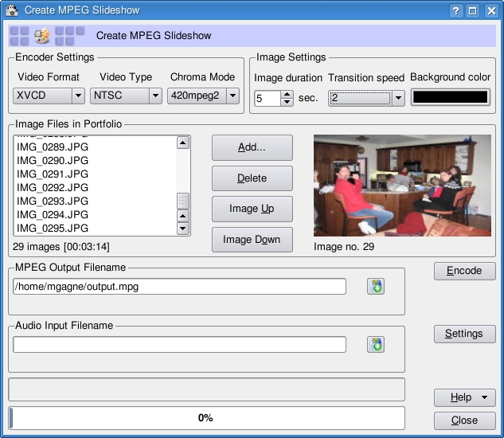The image size is (504, 438).
Task: Decrease image duration with down arrow
Action: (x=287, y=103)
